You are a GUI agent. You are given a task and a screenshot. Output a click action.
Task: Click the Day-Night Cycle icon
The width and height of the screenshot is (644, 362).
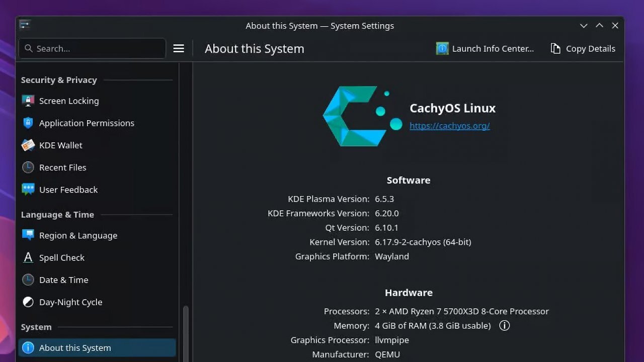[x=28, y=302]
